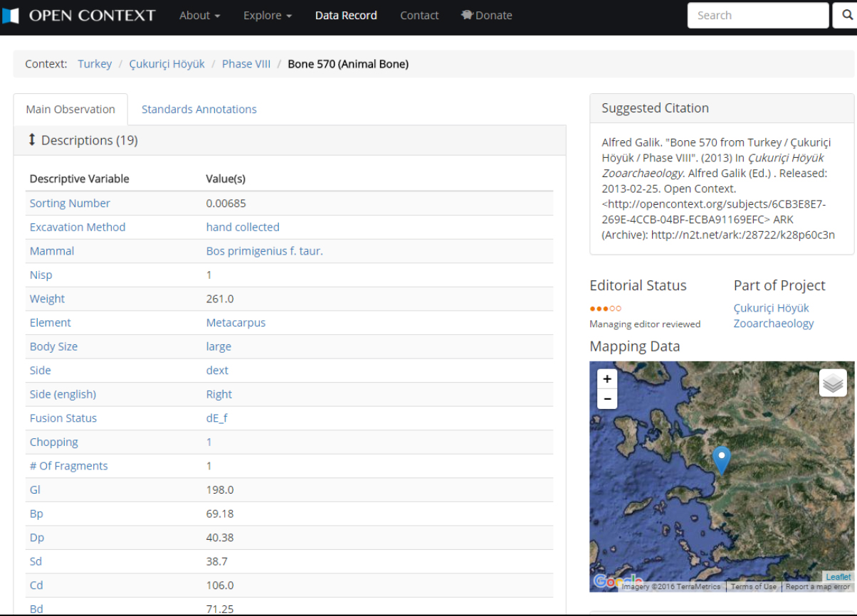The width and height of the screenshot is (857, 616).
Task: Go to the Turkey breadcrumb link
Action: 95,64
